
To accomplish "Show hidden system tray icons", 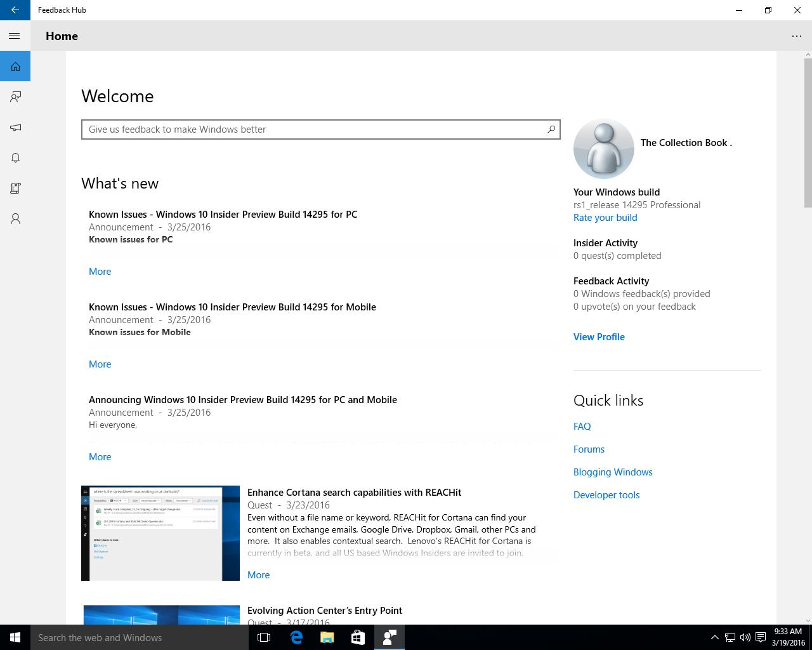I will pyautogui.click(x=714, y=637).
